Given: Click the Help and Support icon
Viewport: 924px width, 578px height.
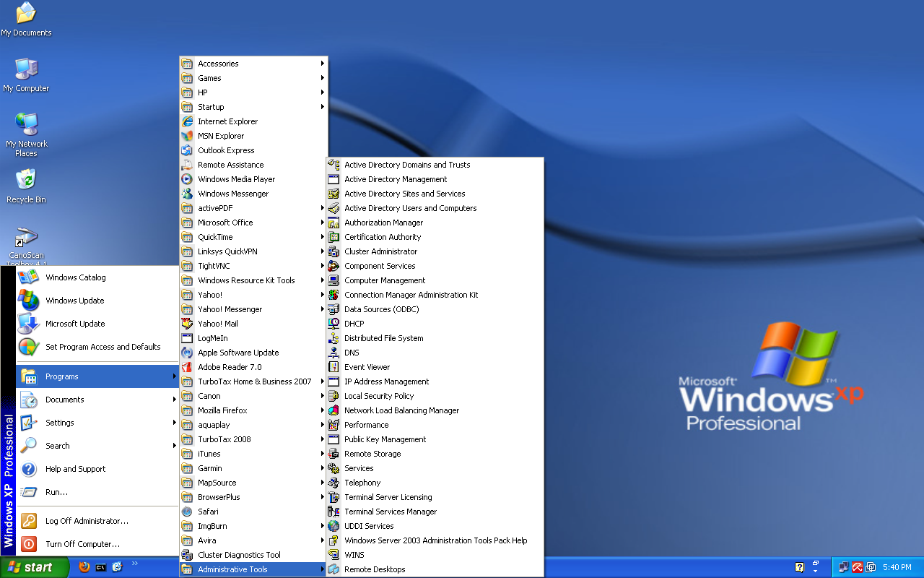Looking at the screenshot, I should tap(28, 469).
